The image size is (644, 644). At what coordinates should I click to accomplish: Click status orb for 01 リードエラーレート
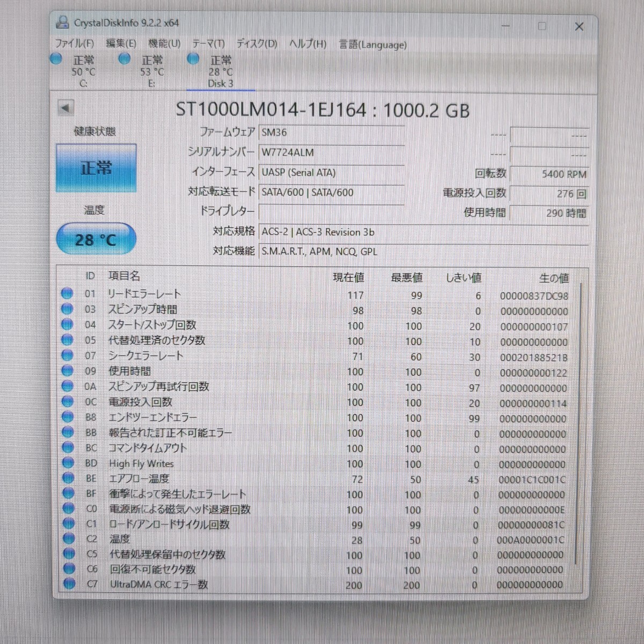tap(67, 294)
